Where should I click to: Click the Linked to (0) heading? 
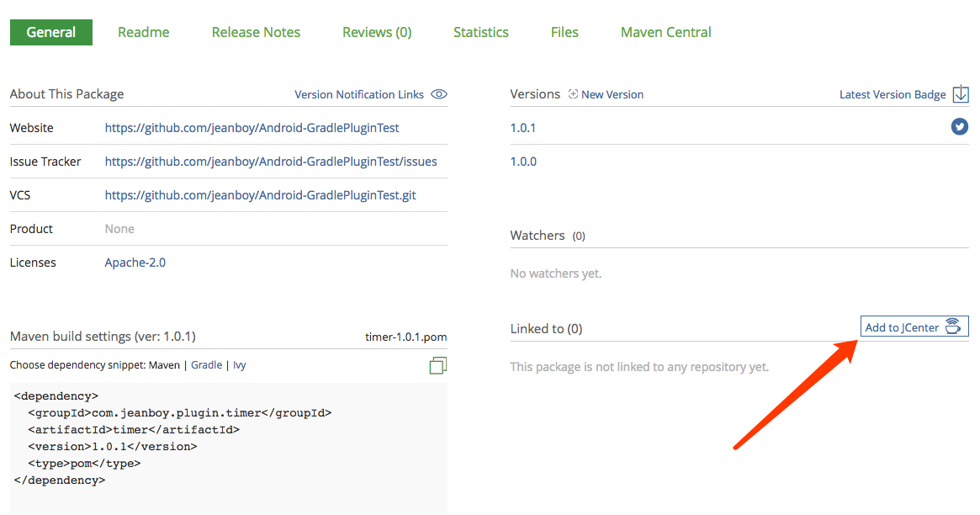(x=546, y=329)
